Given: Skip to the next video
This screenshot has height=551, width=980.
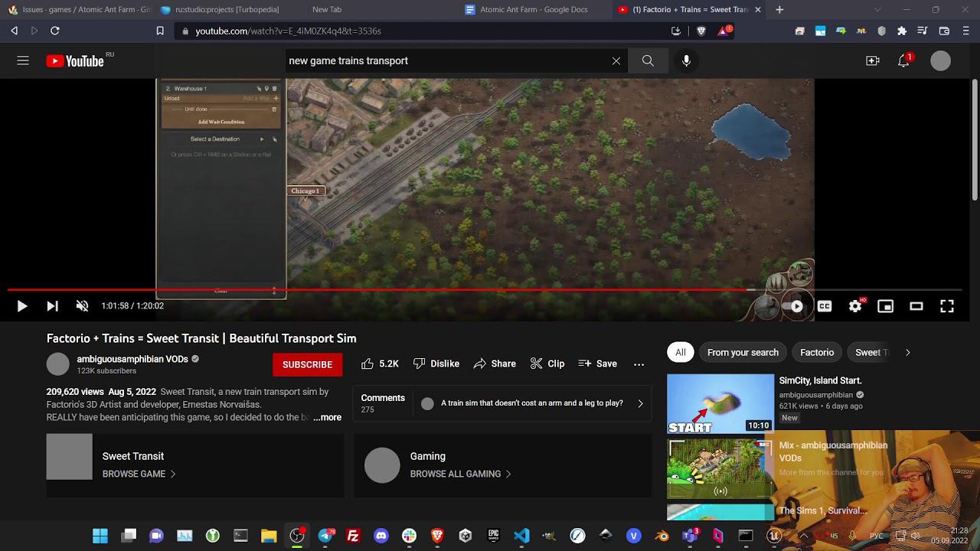Looking at the screenshot, I should pos(52,306).
